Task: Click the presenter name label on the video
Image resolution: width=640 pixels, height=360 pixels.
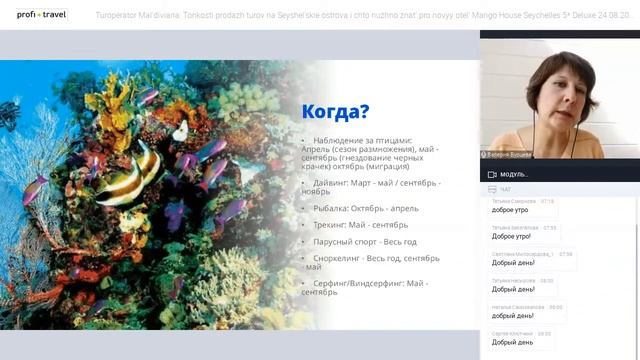Action: coord(506,155)
